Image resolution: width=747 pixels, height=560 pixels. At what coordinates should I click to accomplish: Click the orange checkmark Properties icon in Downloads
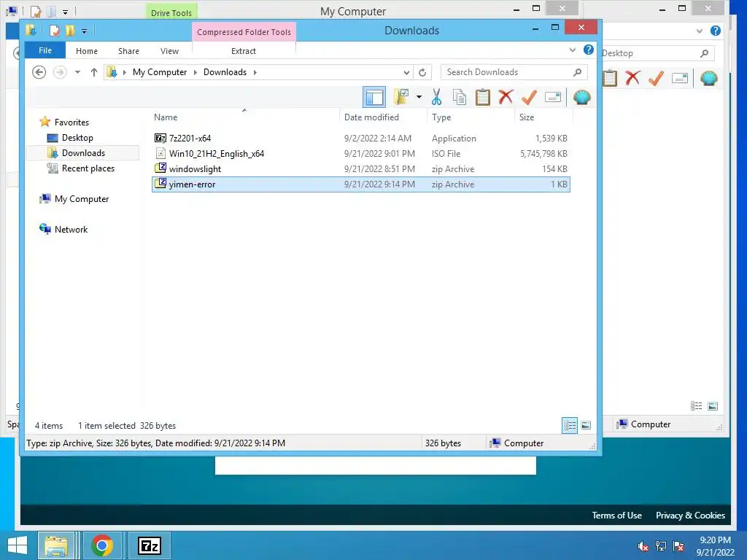[x=529, y=97]
